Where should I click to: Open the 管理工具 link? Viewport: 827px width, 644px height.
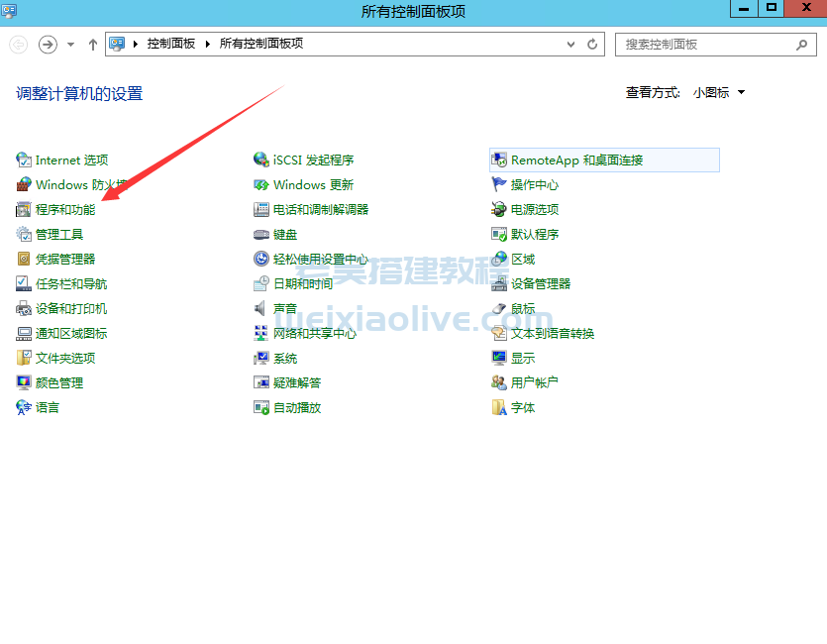(x=59, y=235)
